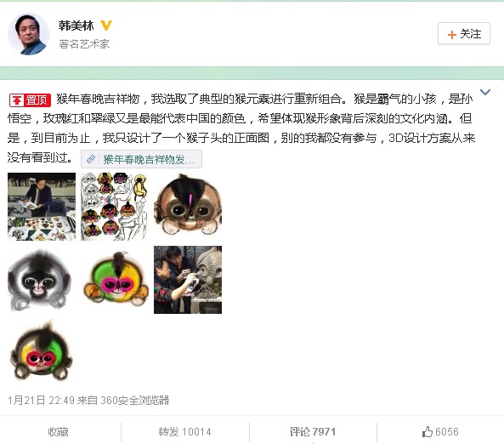Click the thumbs-up like icon
The height and width of the screenshot is (444, 504).
point(428,431)
